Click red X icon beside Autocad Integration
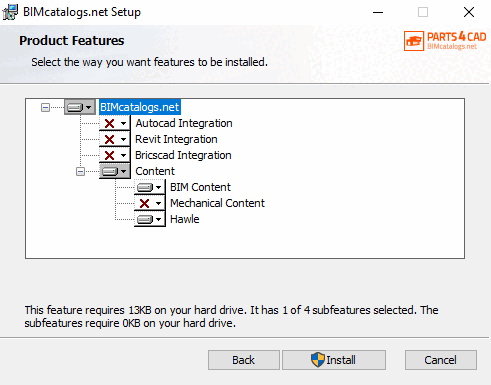This screenshot has width=491, height=385. click(109, 123)
